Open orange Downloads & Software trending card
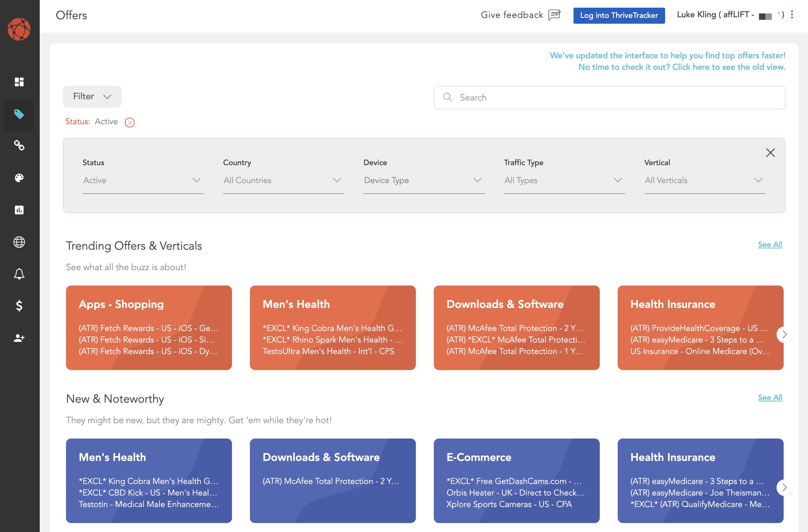The width and height of the screenshot is (808, 532). pos(516,328)
